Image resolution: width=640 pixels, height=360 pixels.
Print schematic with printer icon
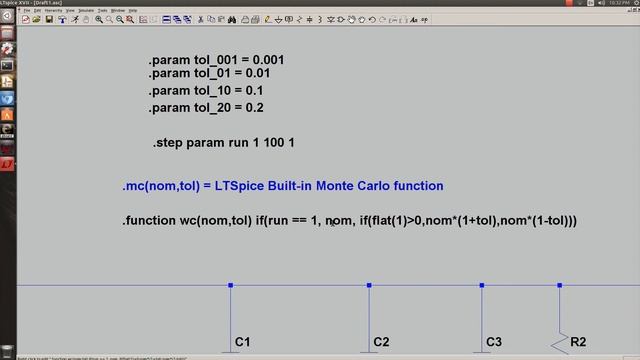click(245, 20)
